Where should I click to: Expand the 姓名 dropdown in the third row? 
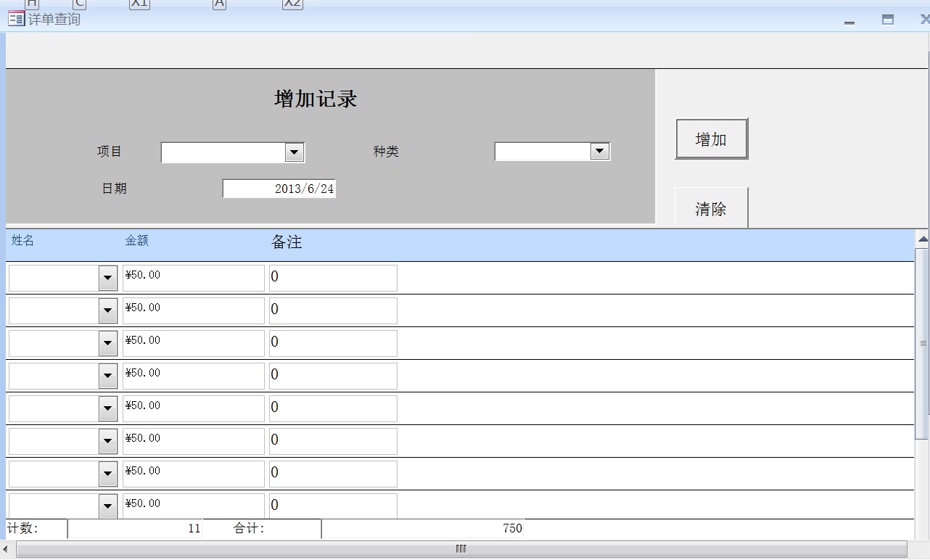[x=108, y=343]
